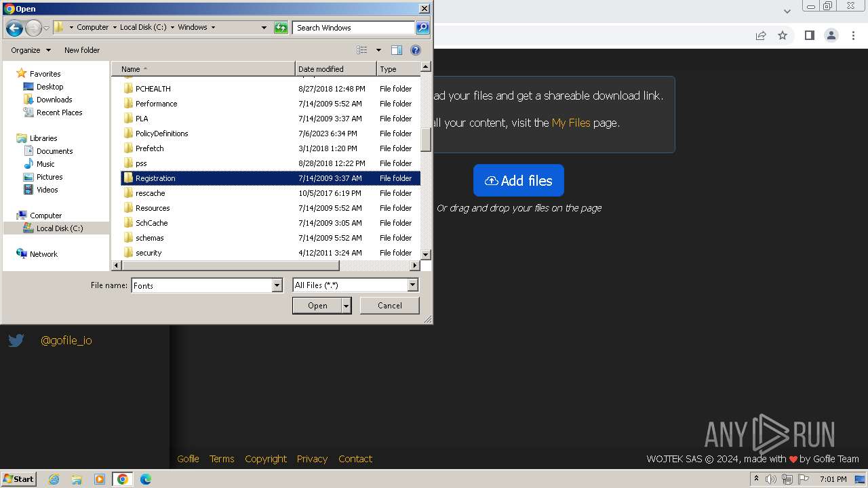This screenshot has height=488, width=868.
Task: Bookmark page with star icon
Action: point(783,35)
